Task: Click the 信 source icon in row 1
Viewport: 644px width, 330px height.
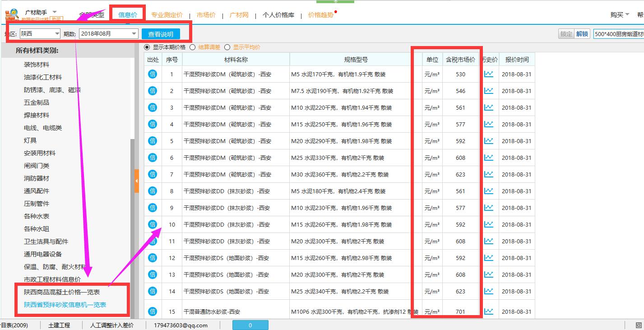Action: pos(153,74)
